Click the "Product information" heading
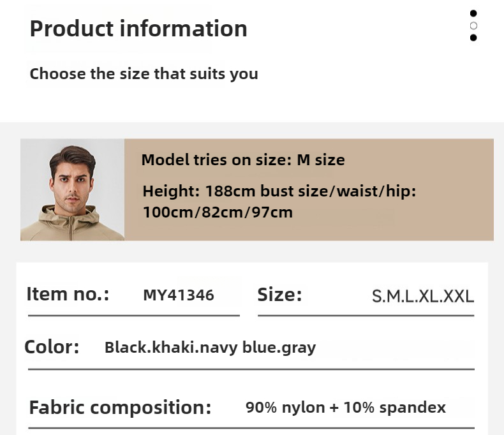The image size is (504, 435). pos(138,29)
